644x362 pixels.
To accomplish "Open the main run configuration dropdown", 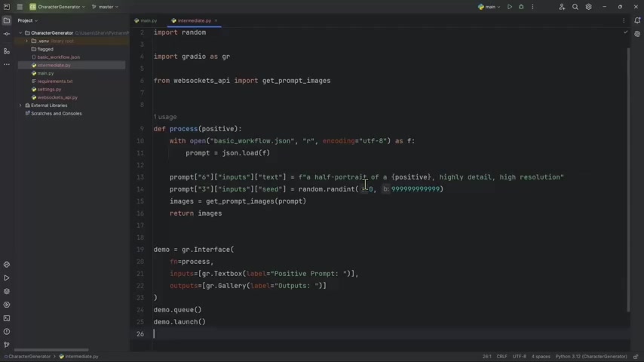I will [489, 7].
